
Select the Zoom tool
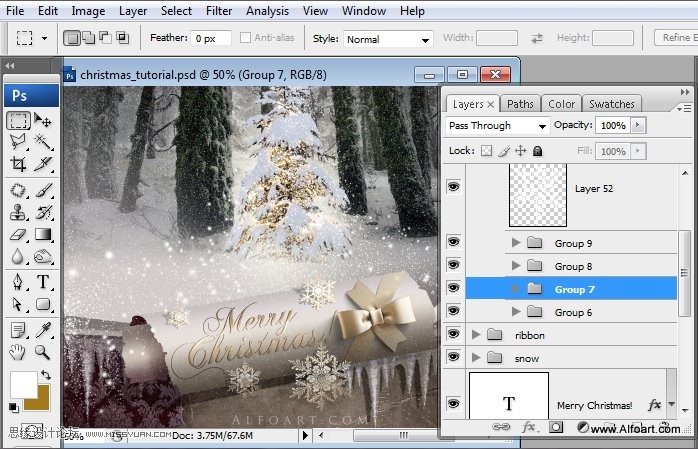click(x=44, y=351)
